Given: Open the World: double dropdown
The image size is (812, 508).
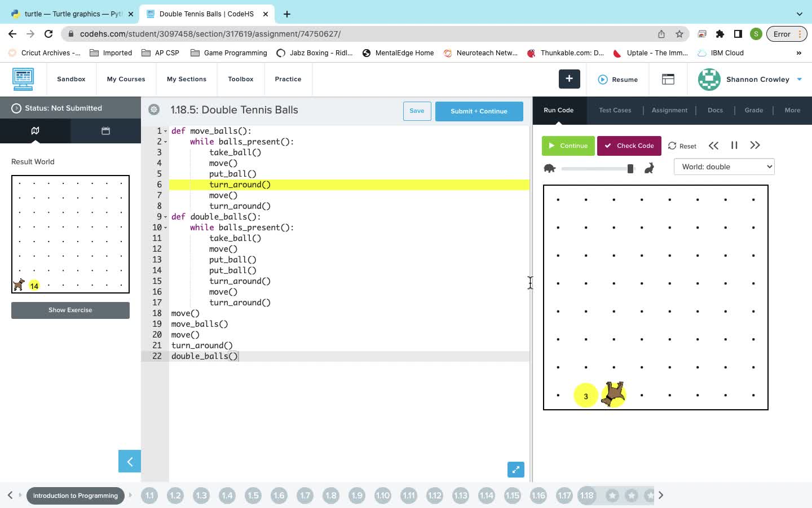Looking at the screenshot, I should click(724, 167).
